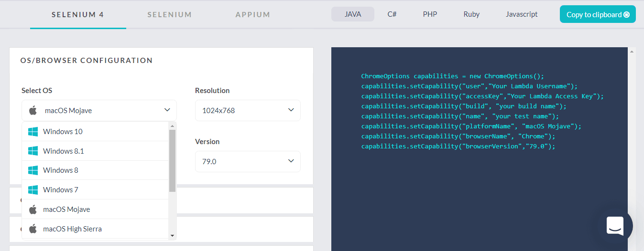
Task: Choose macOS Mojave from the OS list
Action: (x=95, y=209)
